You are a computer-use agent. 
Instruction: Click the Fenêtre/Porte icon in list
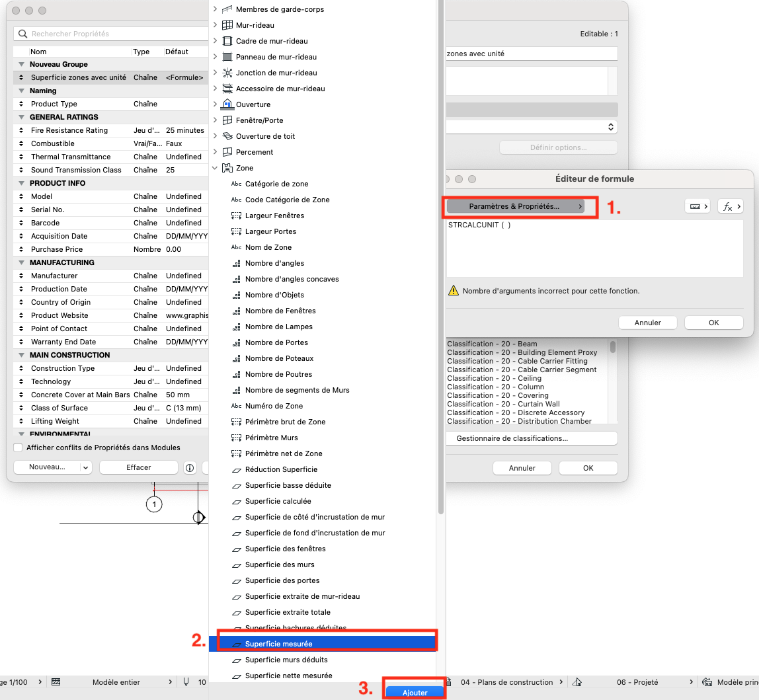227,120
